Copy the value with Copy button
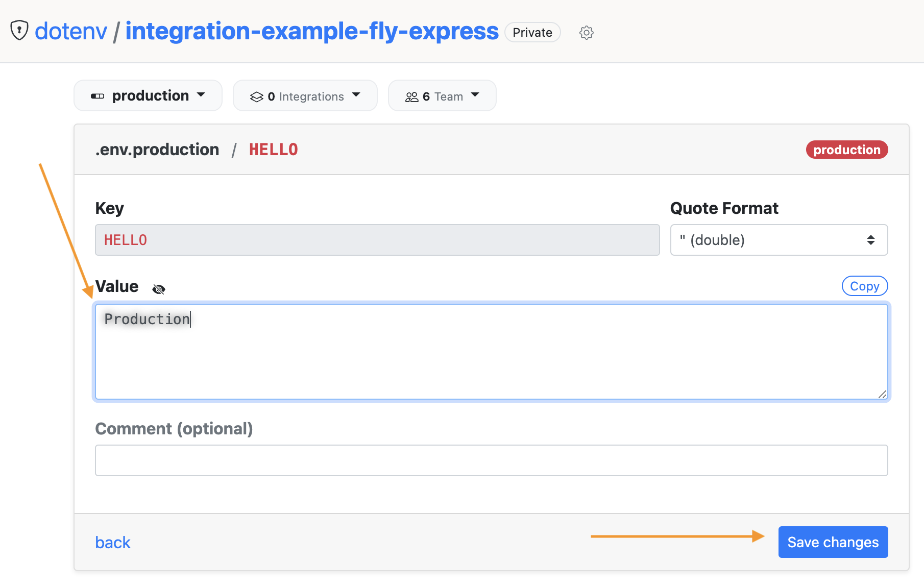Viewport: 924px width, 587px height. pos(865,286)
